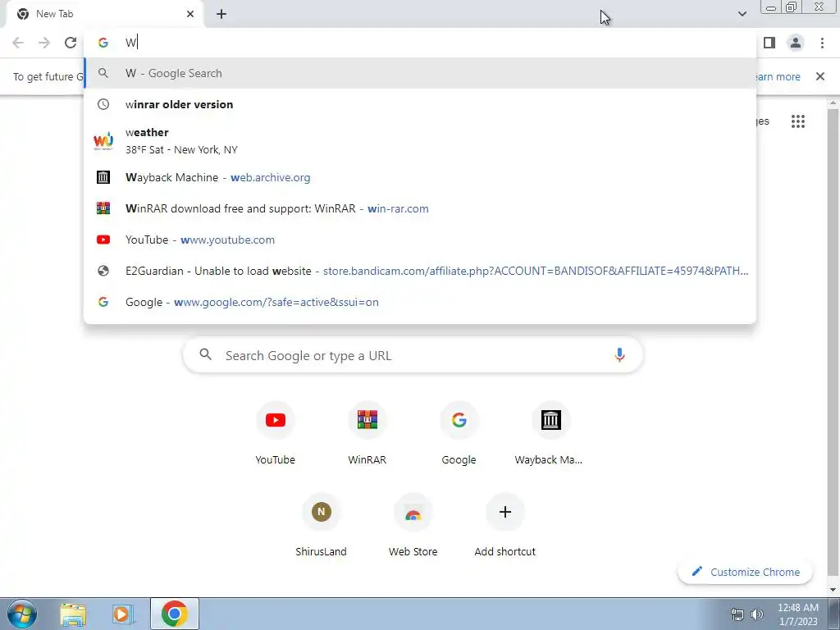Viewport: 840px width, 630px height.
Task: Click the forward navigation arrow
Action: [44, 43]
